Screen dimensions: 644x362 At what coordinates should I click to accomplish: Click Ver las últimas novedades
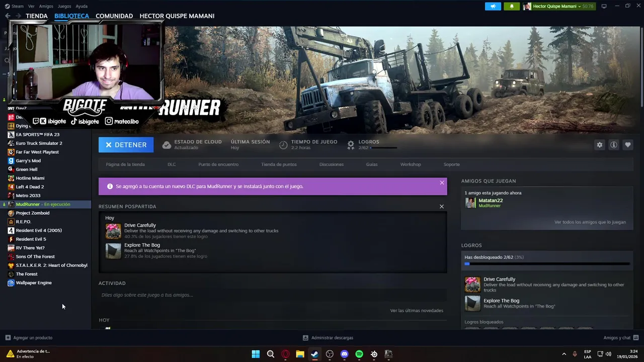pos(417,310)
